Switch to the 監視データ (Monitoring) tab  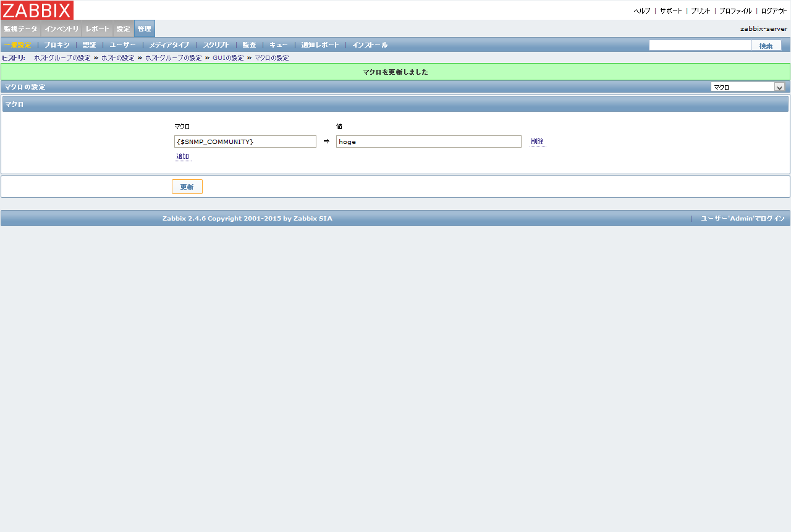point(20,28)
